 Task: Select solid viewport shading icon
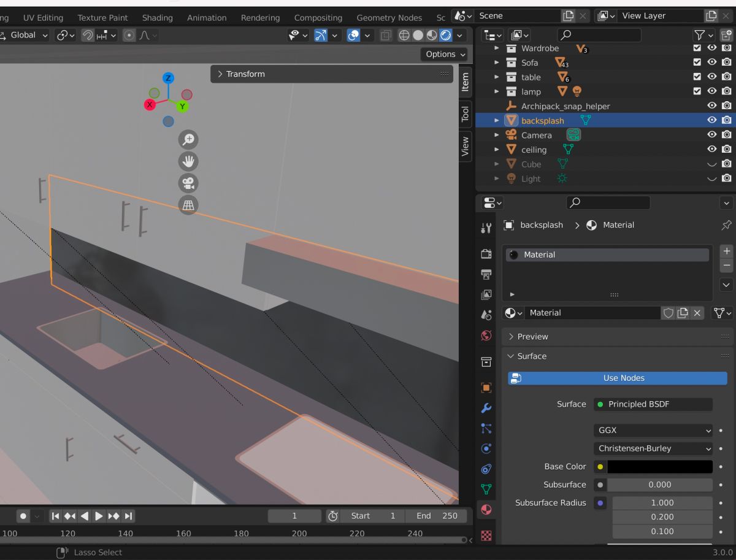(x=418, y=35)
